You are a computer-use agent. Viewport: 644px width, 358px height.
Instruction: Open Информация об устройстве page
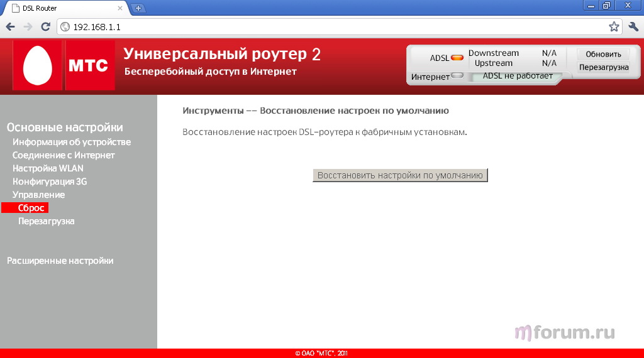pyautogui.click(x=72, y=142)
